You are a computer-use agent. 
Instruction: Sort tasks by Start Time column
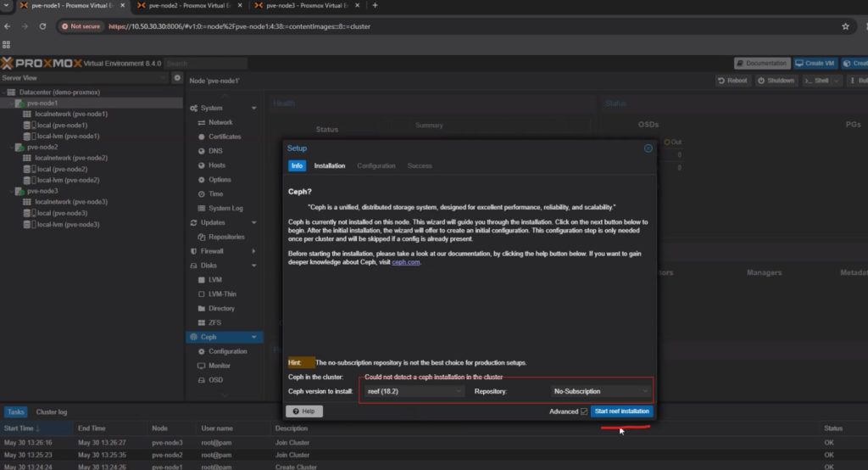pos(36,428)
